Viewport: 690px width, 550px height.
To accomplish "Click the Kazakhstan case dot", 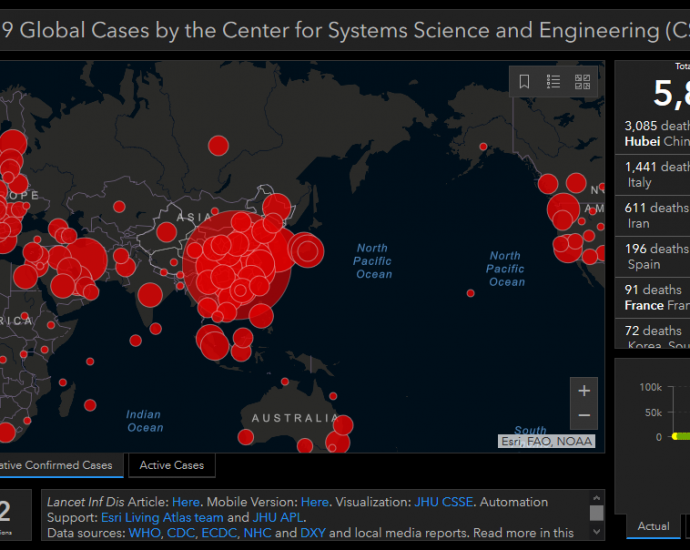I will (x=119, y=206).
